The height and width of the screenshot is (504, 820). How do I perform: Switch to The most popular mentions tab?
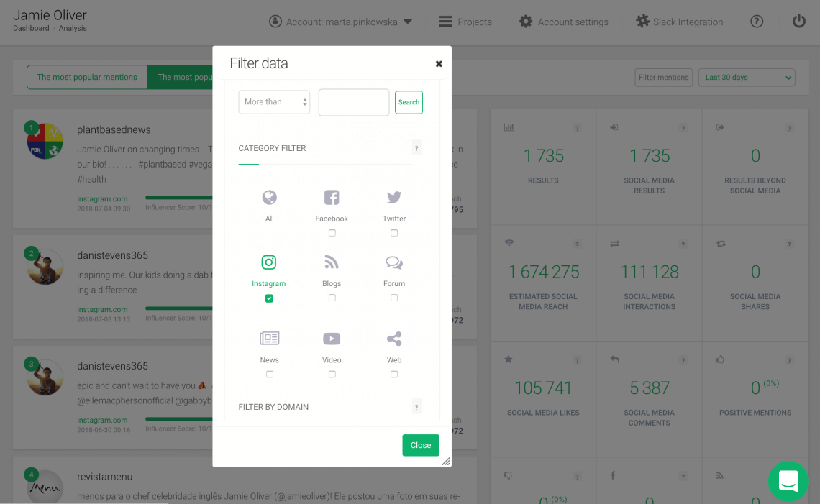pyautogui.click(x=87, y=78)
